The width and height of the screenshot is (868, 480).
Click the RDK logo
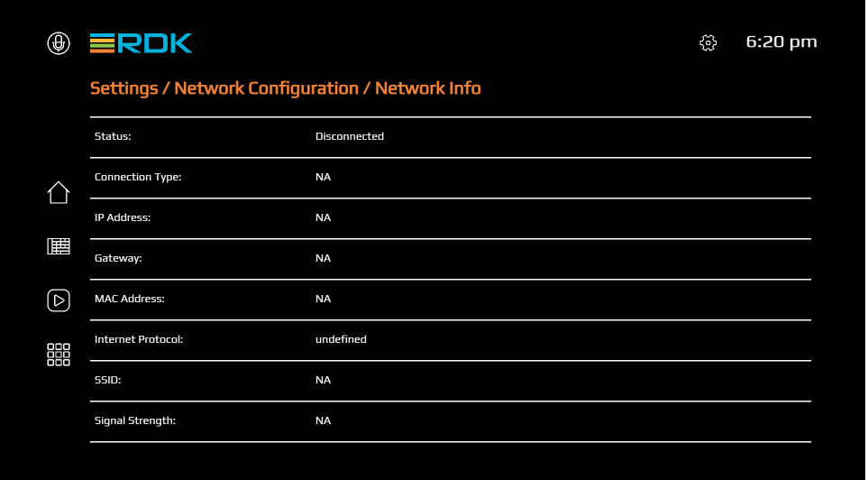tap(141, 43)
